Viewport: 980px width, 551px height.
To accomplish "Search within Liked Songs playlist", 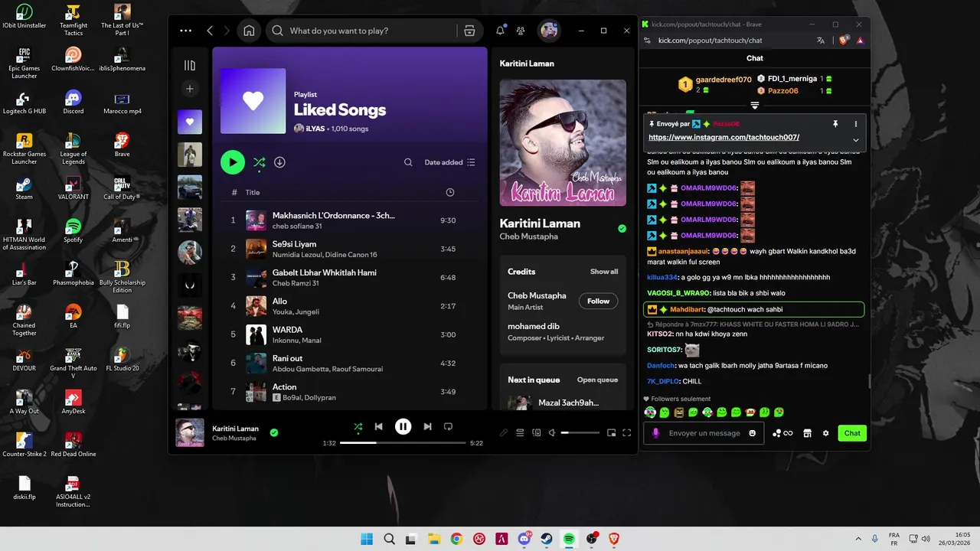I will tap(408, 162).
